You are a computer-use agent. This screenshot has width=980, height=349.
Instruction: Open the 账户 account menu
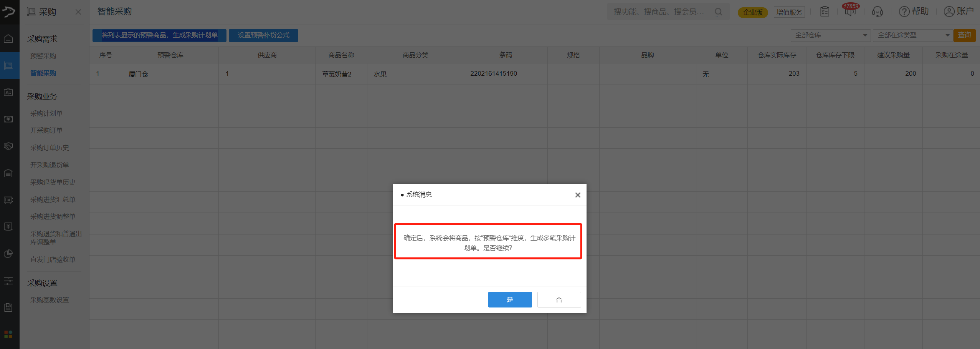click(x=959, y=12)
